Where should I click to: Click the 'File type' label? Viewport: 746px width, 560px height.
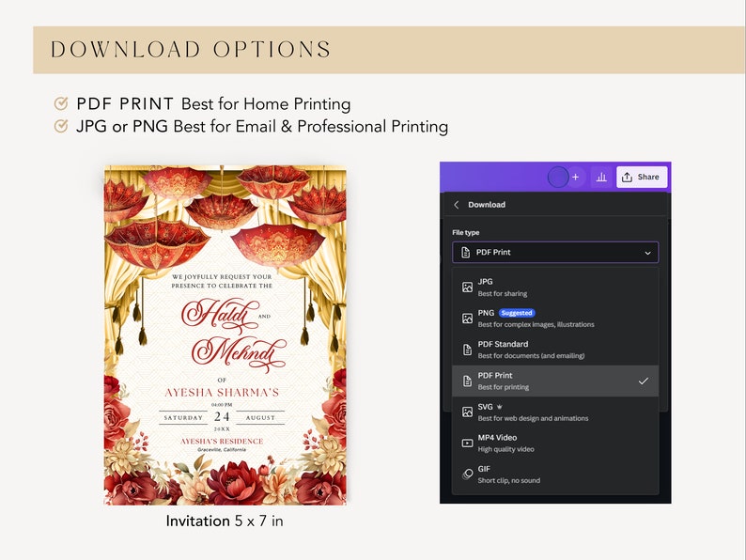pos(466,233)
